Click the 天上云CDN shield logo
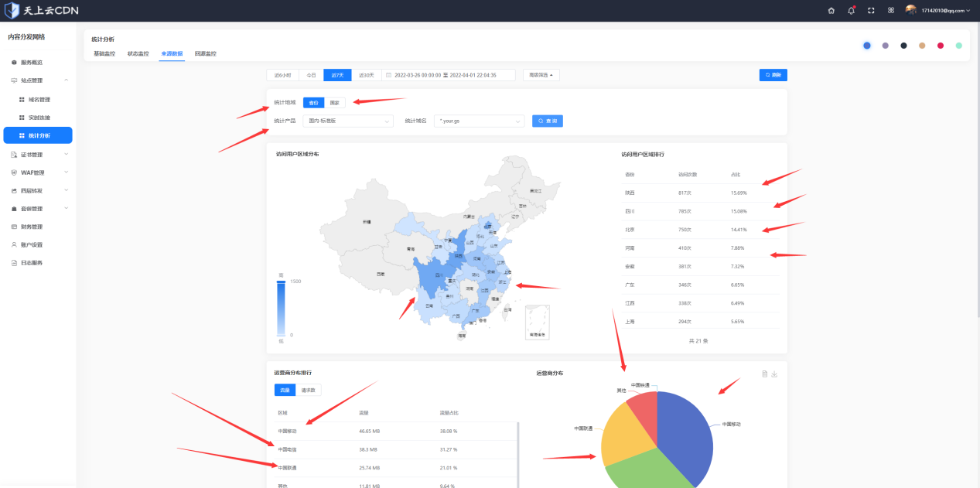 pos(12,11)
